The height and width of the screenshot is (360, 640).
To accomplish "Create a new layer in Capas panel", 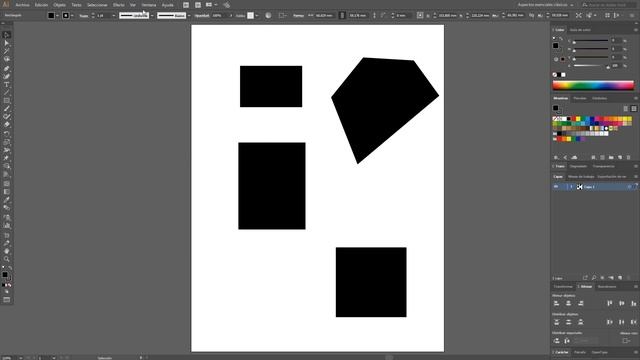I will (x=620, y=278).
